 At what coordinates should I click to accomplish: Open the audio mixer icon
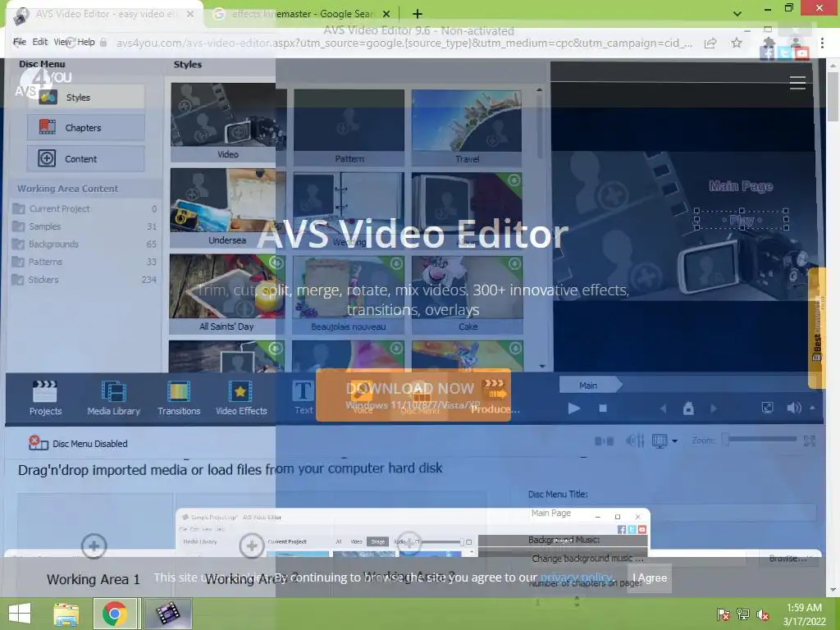pos(635,441)
